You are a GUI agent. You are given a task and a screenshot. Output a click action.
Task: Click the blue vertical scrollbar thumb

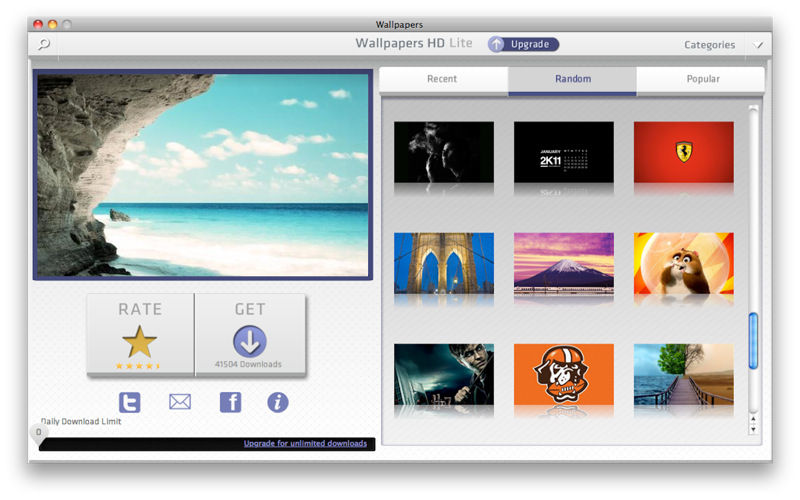[x=753, y=341]
